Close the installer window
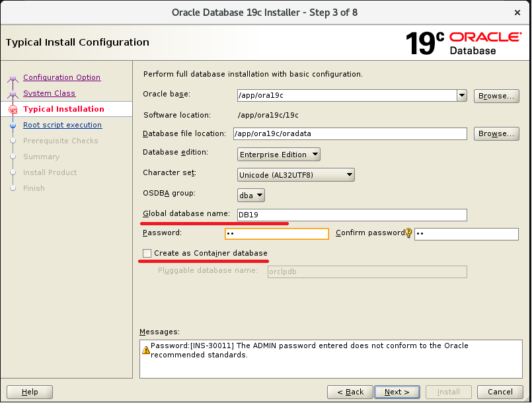Screen dimensions: 532x403 tap(517, 13)
